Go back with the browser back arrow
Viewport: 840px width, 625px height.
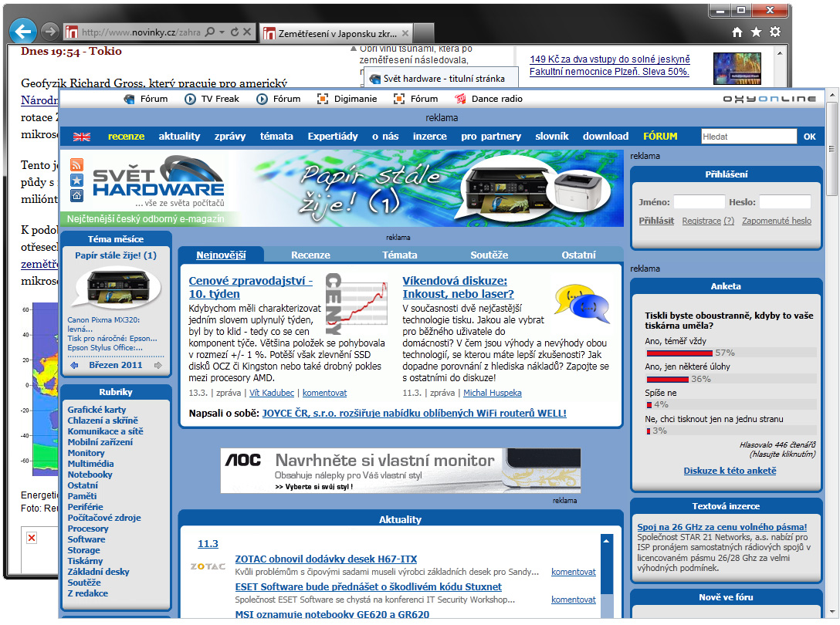click(x=25, y=32)
